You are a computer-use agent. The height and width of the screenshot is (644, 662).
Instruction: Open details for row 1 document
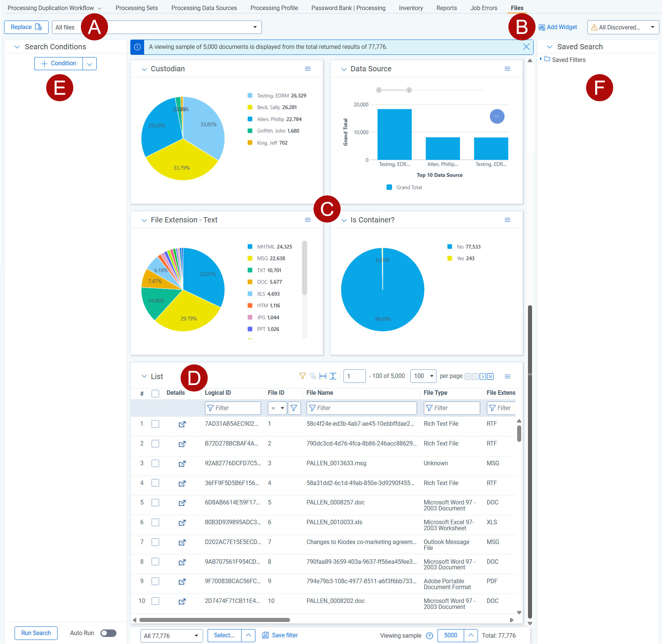[x=182, y=424]
